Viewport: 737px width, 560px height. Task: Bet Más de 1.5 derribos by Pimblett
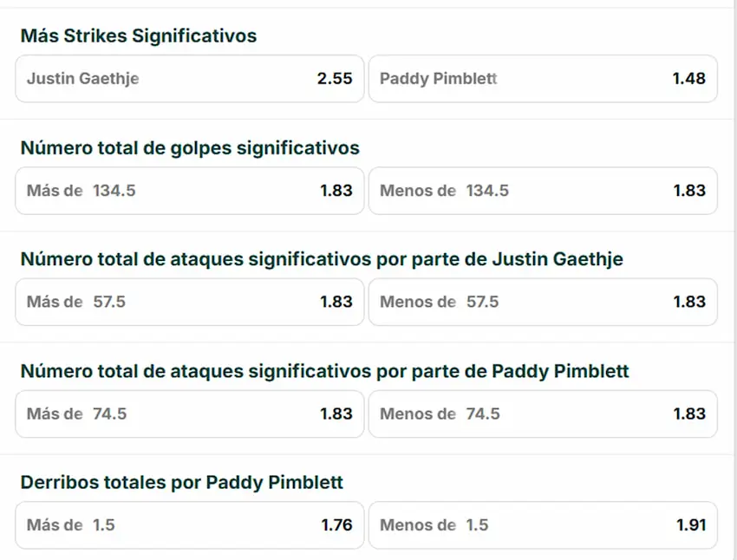(x=189, y=525)
